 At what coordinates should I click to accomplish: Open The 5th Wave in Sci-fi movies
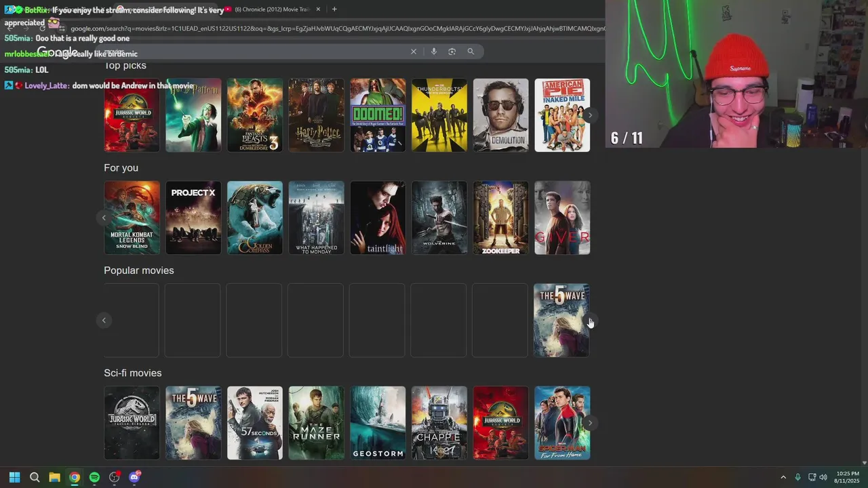(193, 423)
